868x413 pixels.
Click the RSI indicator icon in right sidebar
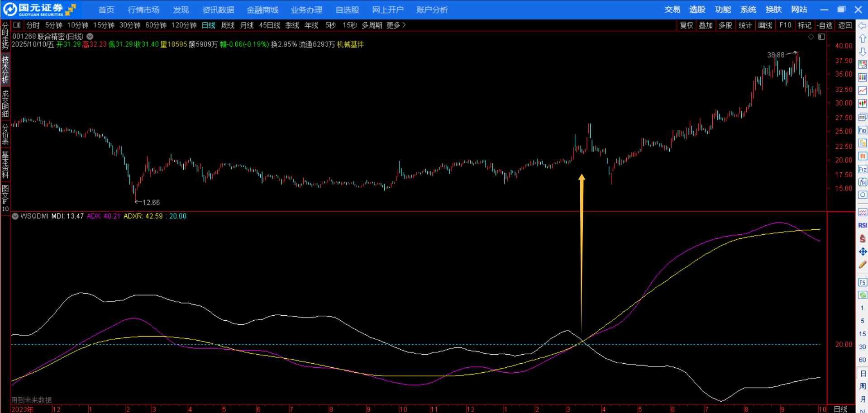[863, 225]
